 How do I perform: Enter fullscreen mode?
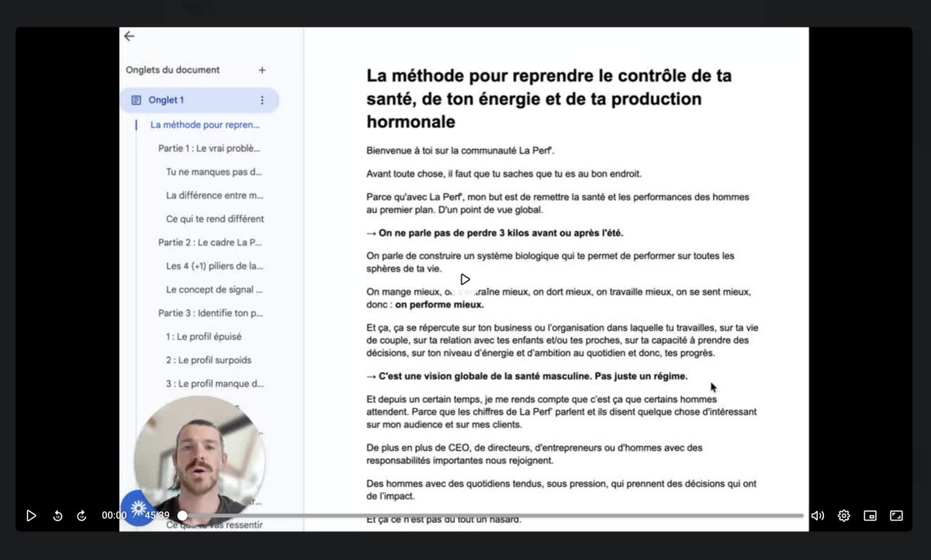pos(896,516)
